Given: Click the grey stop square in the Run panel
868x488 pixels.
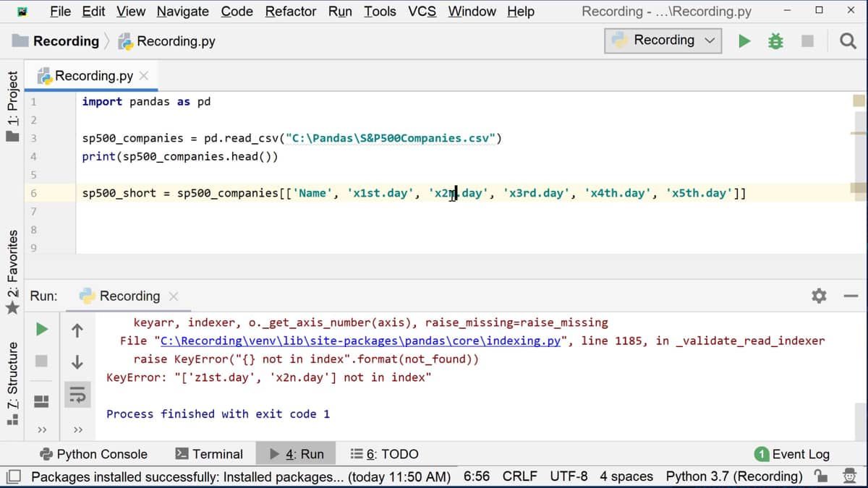Looking at the screenshot, I should (x=42, y=360).
